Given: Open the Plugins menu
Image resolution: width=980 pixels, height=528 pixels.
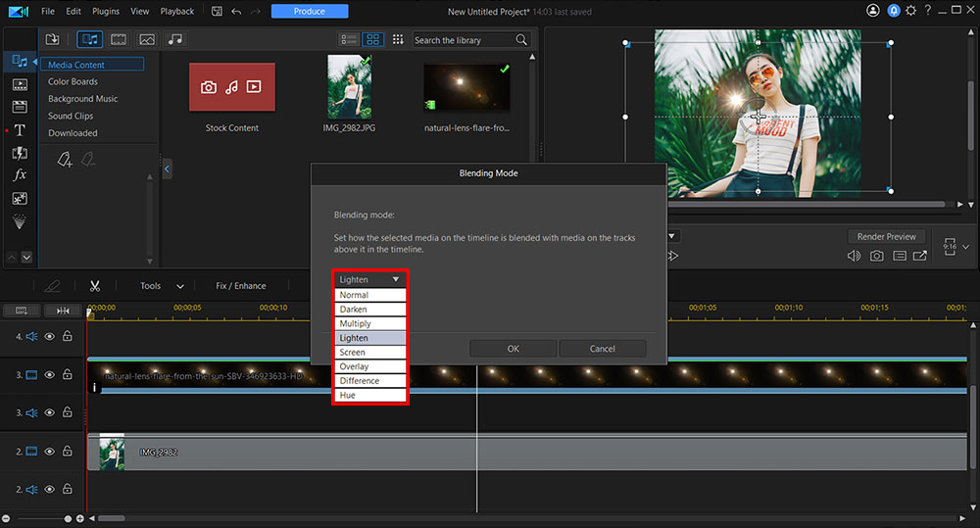Looking at the screenshot, I should [x=106, y=12].
